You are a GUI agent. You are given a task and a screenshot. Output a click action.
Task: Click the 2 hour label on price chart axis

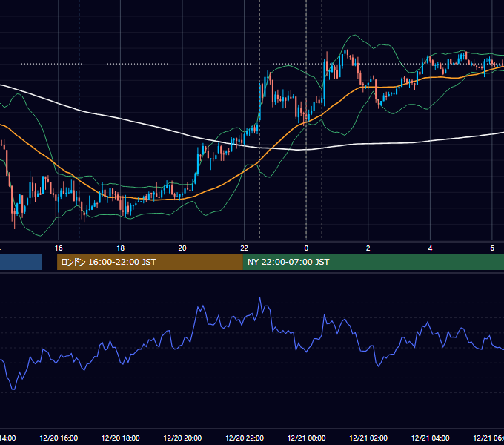[x=368, y=248]
